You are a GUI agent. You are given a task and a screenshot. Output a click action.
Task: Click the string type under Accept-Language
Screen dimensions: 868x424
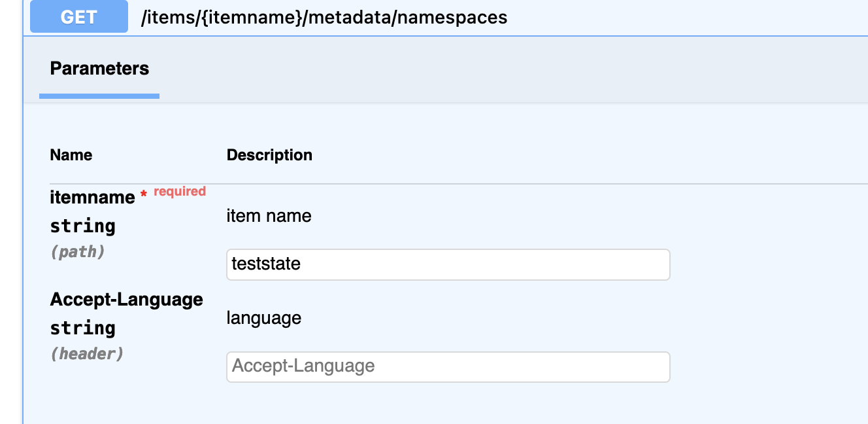coord(82,328)
